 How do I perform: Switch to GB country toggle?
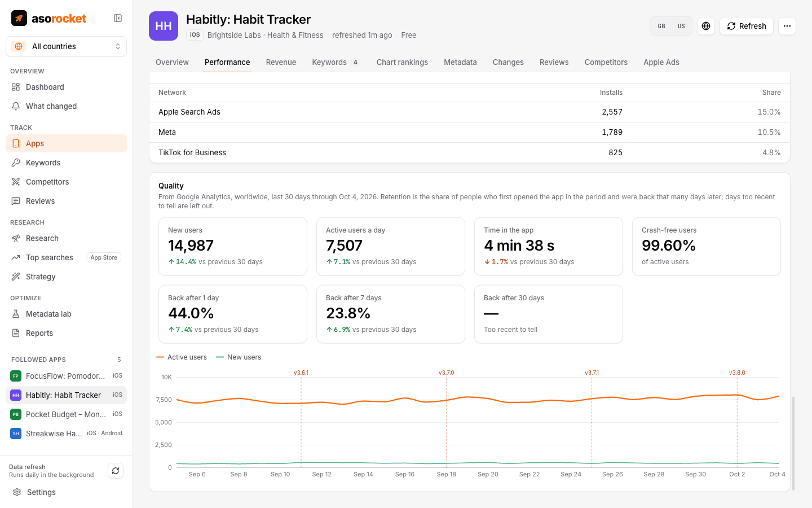pos(661,26)
